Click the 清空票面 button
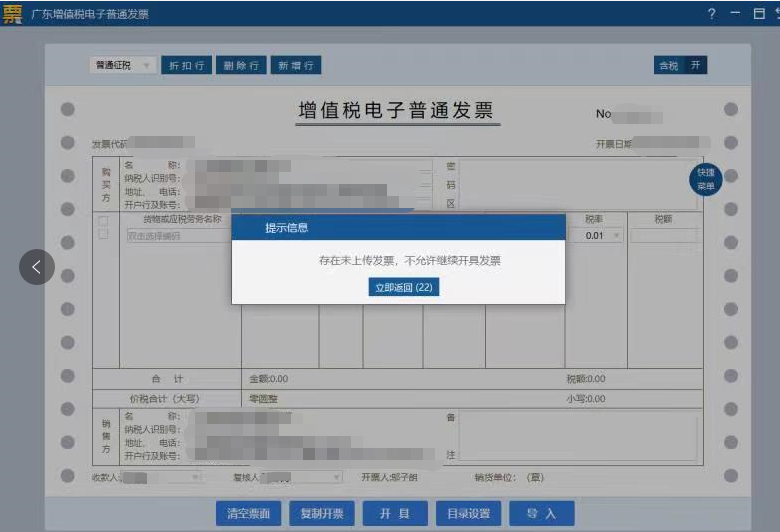The image size is (780, 532). point(248,514)
